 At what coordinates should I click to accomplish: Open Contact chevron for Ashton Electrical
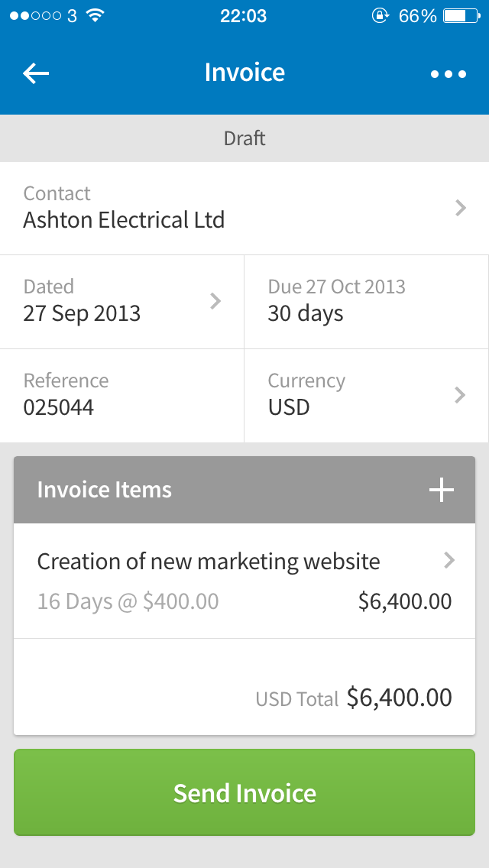[460, 208]
